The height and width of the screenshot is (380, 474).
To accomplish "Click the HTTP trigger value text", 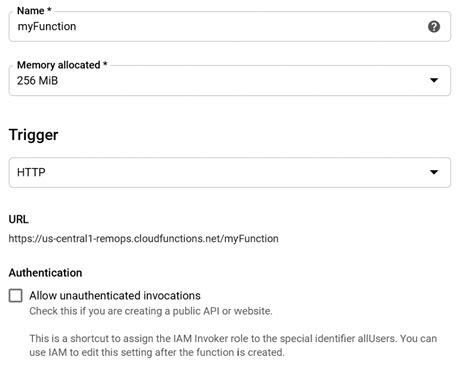I will pyautogui.click(x=31, y=172).
